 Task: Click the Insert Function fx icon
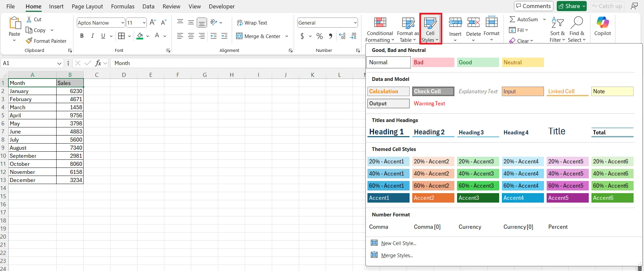point(98,63)
